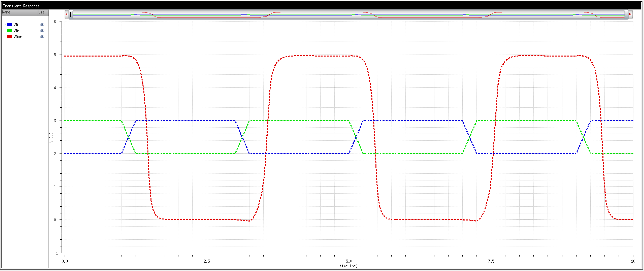Viewport: 644px width, 271px height.
Task: Click the V (V) y-axis label
Action: [51, 138]
